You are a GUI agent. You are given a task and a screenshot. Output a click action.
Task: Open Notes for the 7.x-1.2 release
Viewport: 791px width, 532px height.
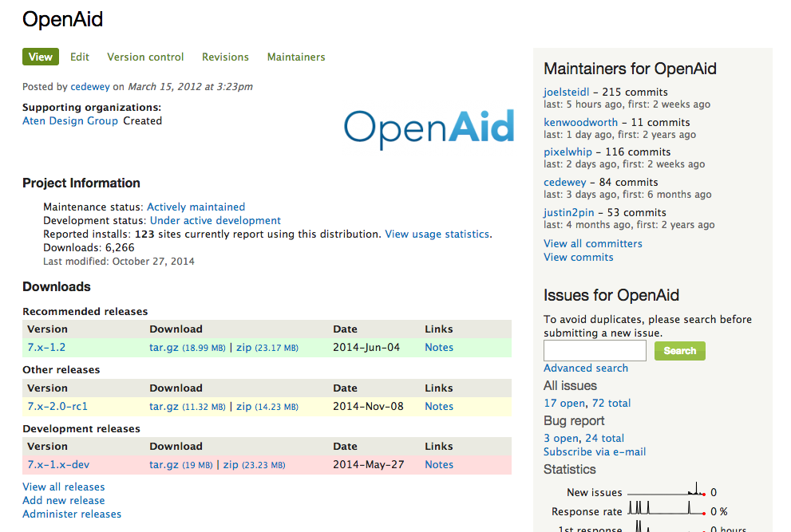439,348
